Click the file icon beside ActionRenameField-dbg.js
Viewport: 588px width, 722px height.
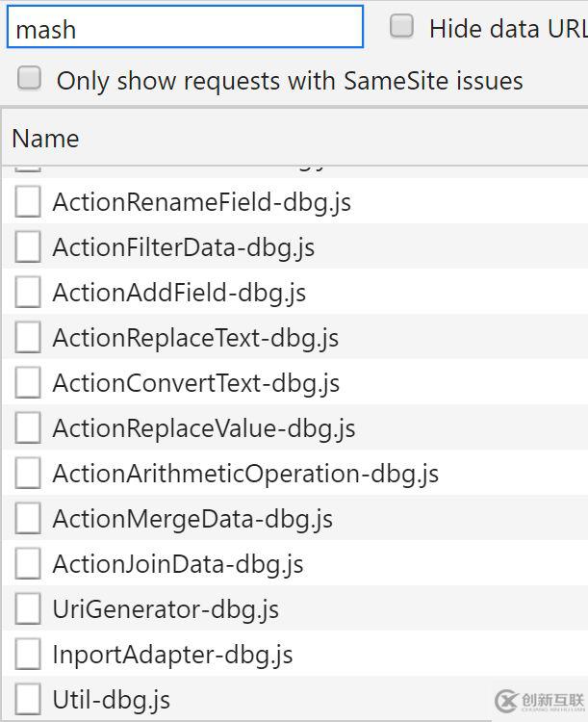[x=28, y=202]
